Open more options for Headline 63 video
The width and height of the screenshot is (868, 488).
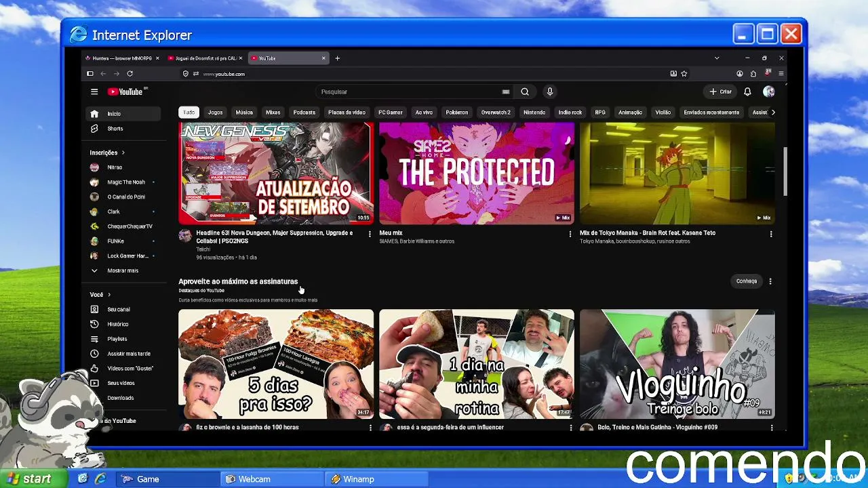pyautogui.click(x=370, y=234)
